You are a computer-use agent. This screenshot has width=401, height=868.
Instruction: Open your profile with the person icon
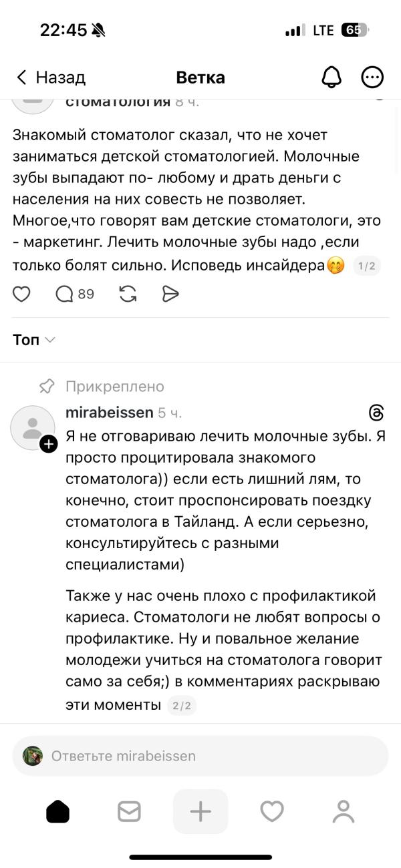tap(343, 811)
